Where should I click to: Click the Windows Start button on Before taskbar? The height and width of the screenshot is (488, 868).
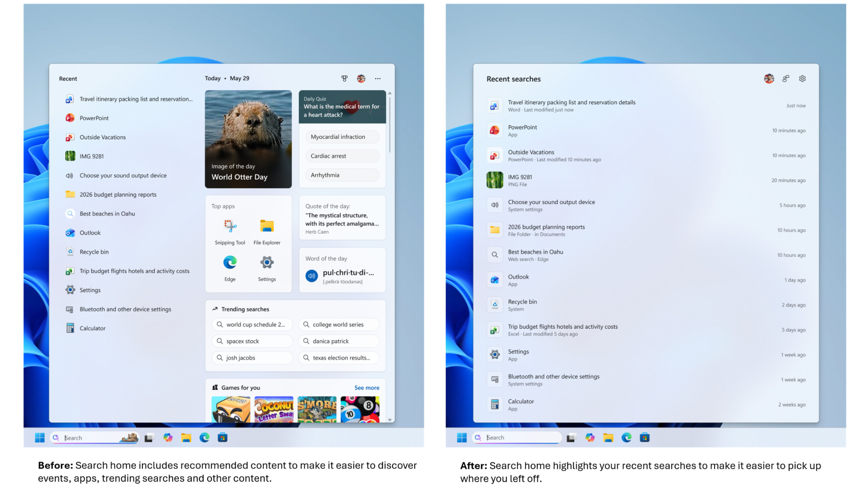39,437
